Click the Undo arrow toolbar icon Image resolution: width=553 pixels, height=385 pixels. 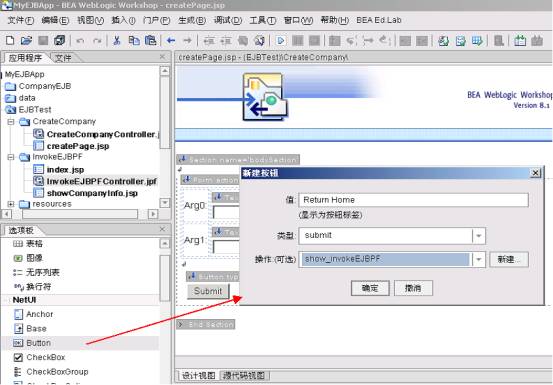click(x=80, y=41)
